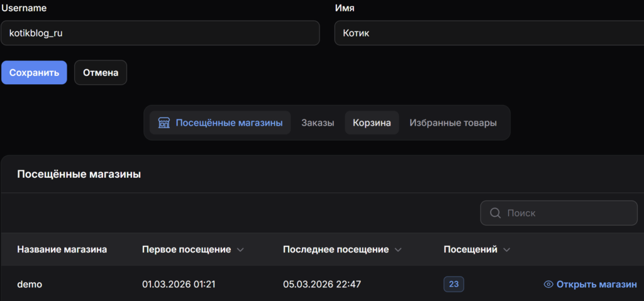The width and height of the screenshot is (644, 301).
Task: Click into the Имя field with Котик
Action: coord(488,33)
